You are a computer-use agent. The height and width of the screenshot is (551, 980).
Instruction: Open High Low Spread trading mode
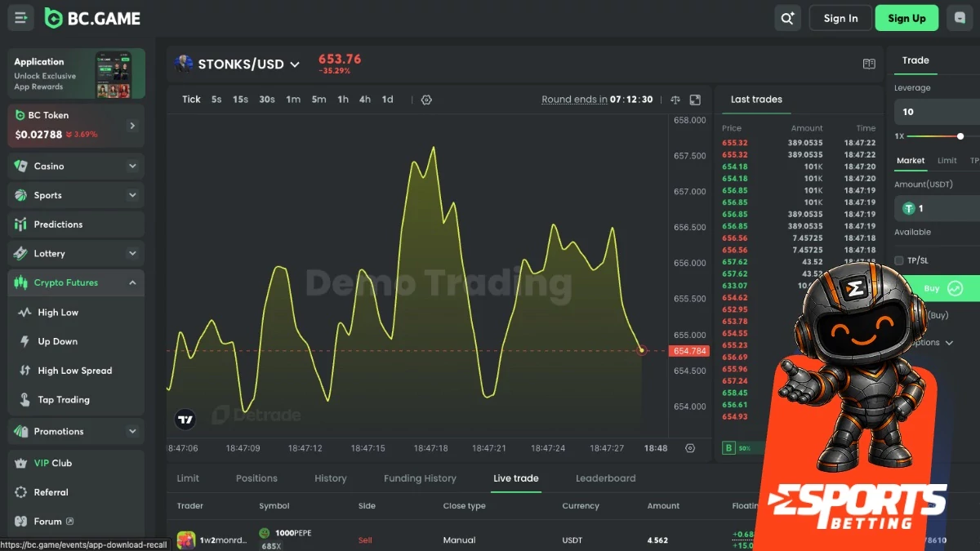[x=76, y=371]
